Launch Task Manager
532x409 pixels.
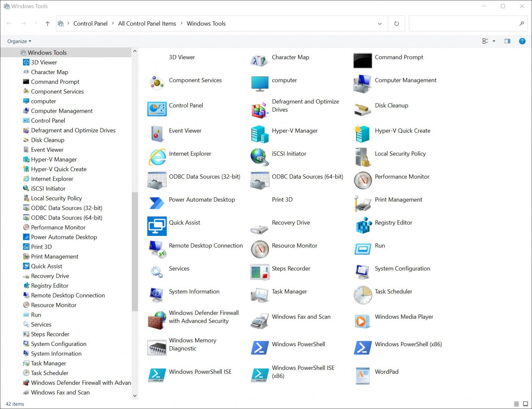pyautogui.click(x=289, y=291)
